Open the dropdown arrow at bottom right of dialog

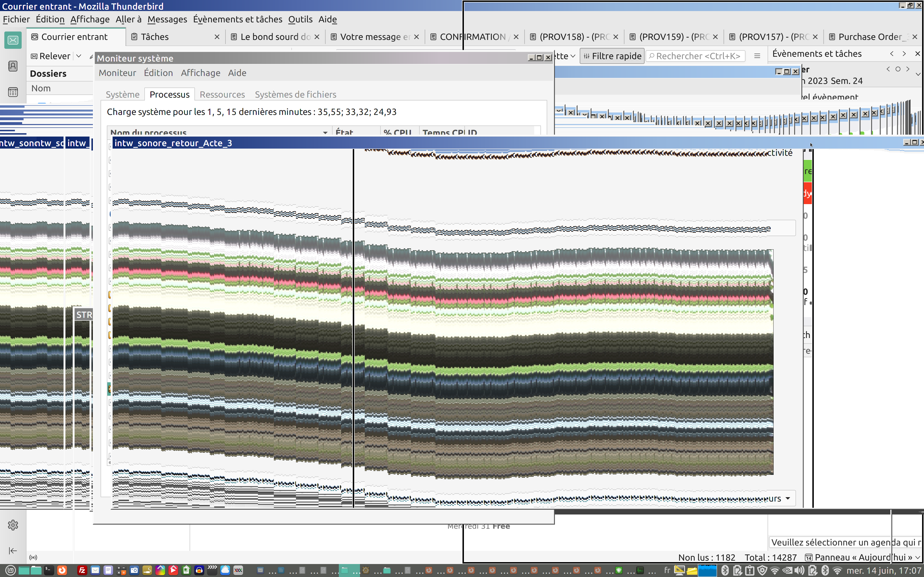(x=787, y=498)
